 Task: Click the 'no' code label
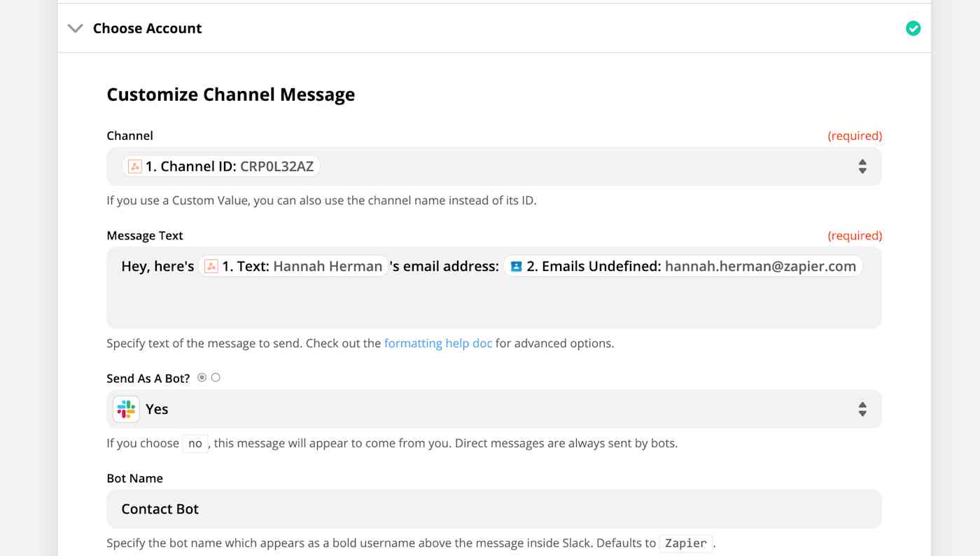(x=195, y=443)
